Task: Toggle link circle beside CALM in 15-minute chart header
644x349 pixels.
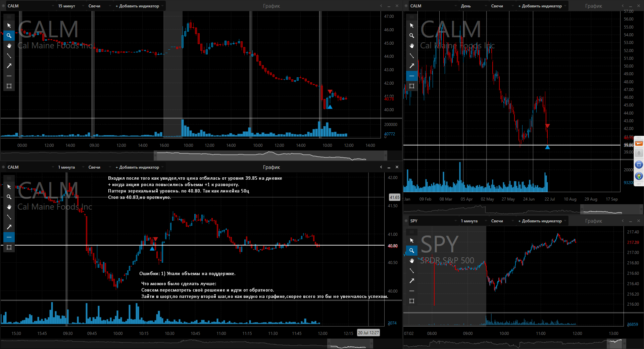Action: 3,6
